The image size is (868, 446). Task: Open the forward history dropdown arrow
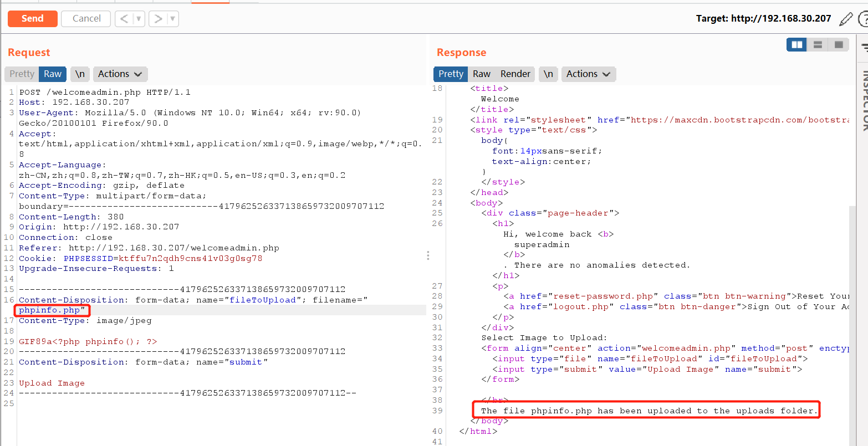pyautogui.click(x=172, y=19)
